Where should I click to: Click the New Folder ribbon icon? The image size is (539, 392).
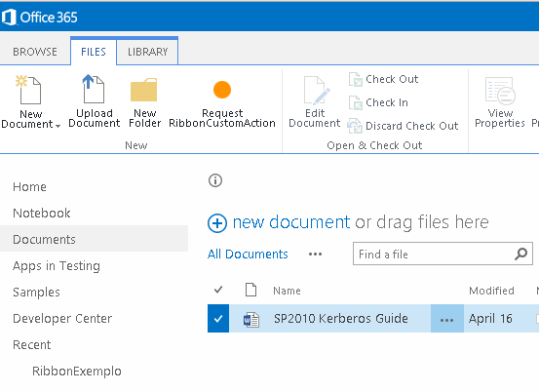coord(143,90)
